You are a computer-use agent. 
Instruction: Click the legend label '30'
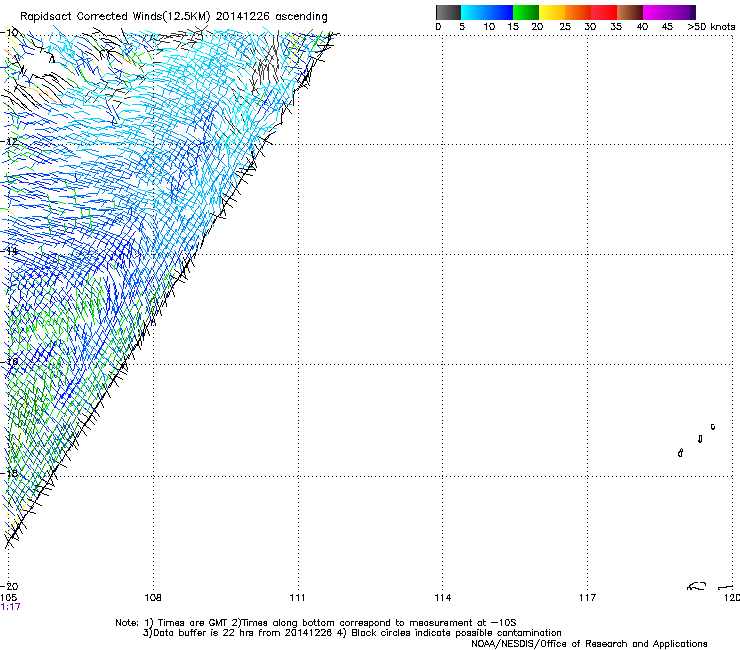pyautogui.click(x=590, y=27)
